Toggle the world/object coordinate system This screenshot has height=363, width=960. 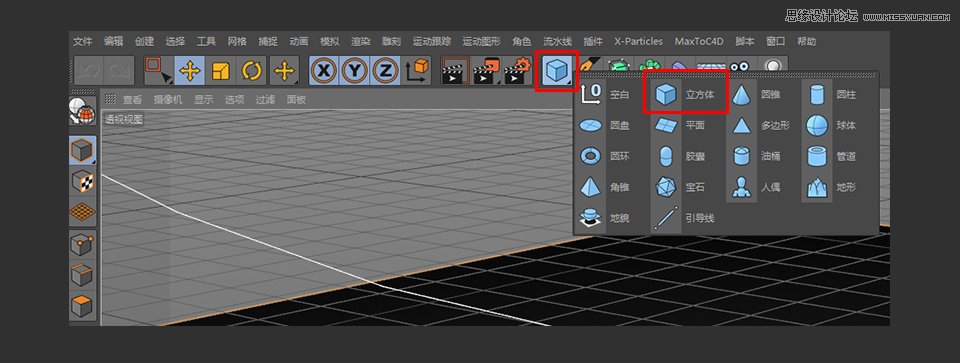[417, 71]
